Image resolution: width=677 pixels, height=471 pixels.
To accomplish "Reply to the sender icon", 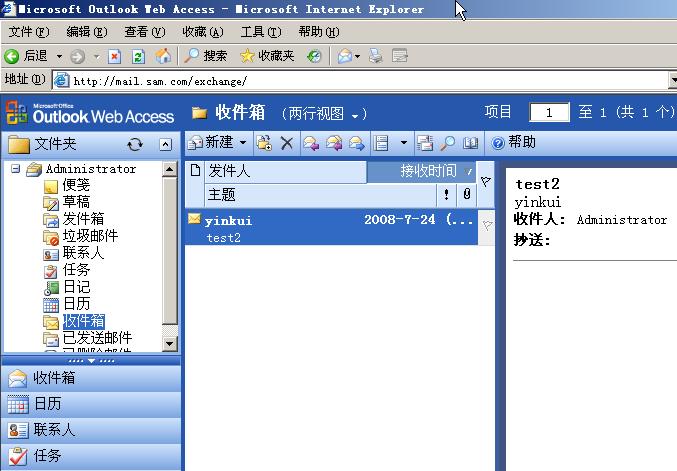I will 311,143.
